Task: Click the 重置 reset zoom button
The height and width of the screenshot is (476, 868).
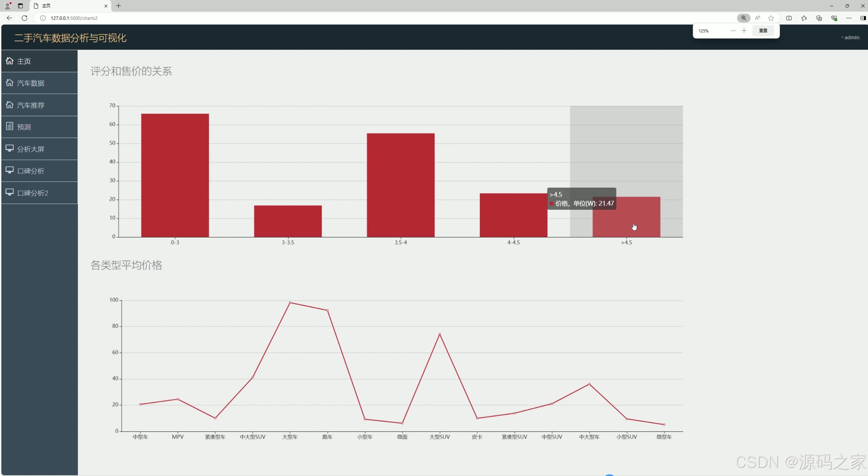Action: [763, 31]
